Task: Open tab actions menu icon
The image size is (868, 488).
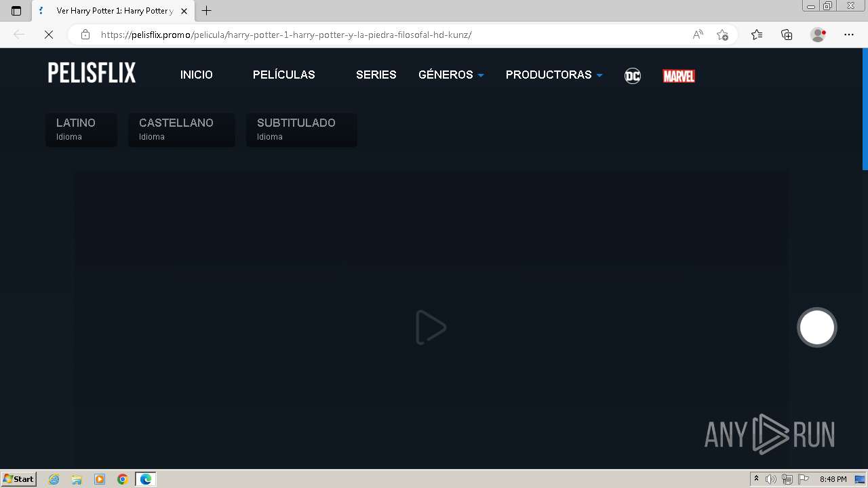Action: [x=16, y=11]
